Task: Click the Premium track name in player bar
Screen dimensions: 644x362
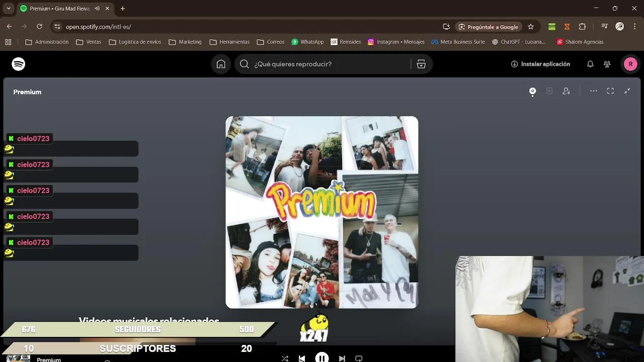Action: [x=49, y=359]
